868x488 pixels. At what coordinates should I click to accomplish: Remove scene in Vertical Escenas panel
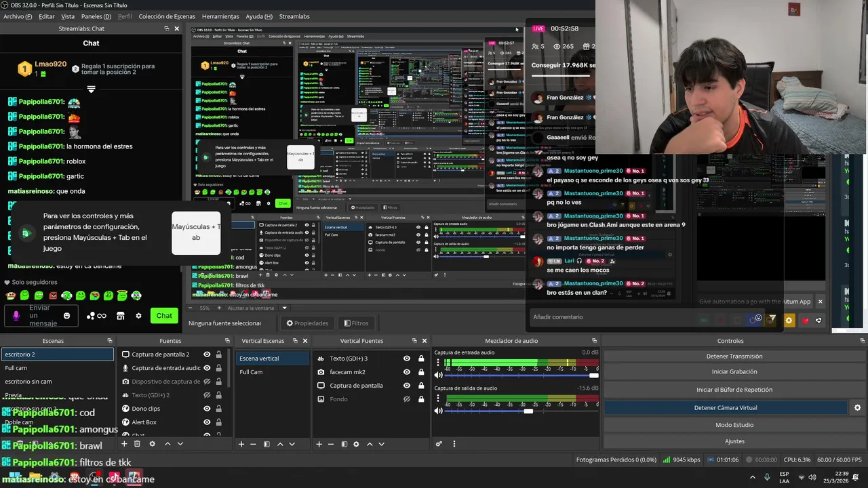[x=253, y=444]
